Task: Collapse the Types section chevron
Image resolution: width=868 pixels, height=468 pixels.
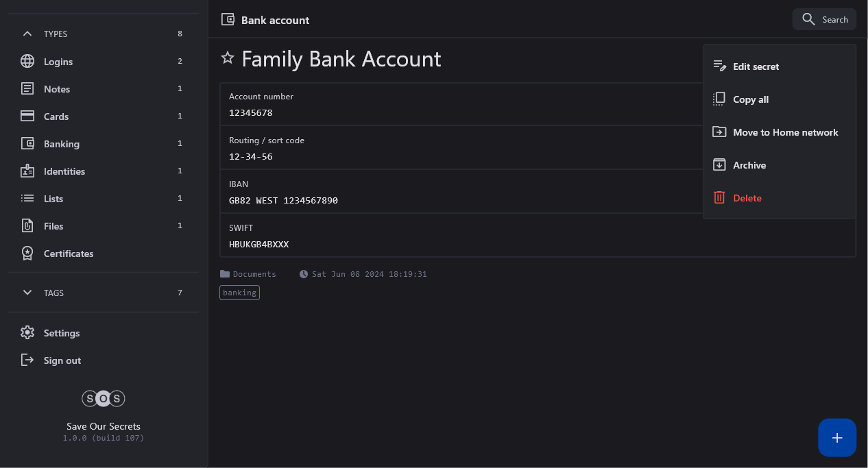Action: click(x=27, y=34)
